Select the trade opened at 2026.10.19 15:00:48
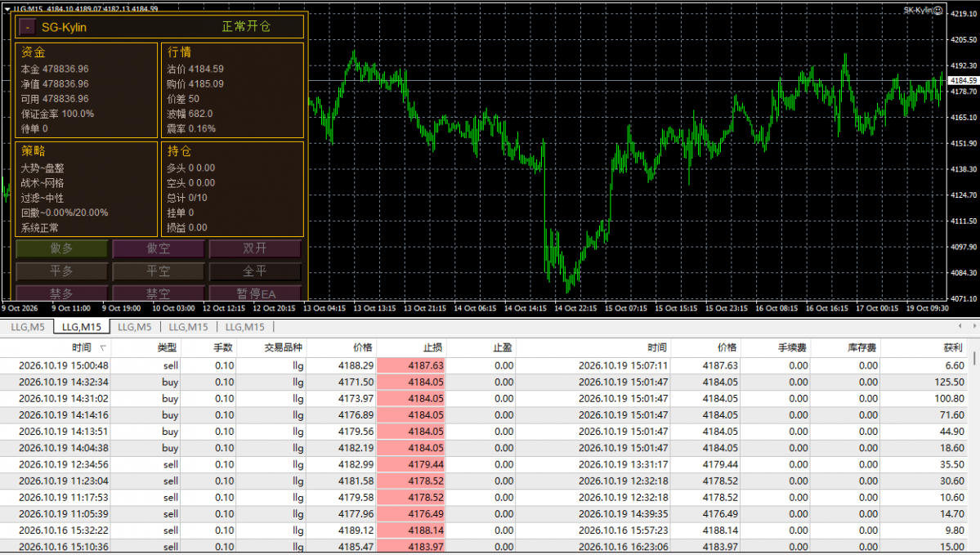Image resolution: width=980 pixels, height=555 pixels. (x=484, y=365)
